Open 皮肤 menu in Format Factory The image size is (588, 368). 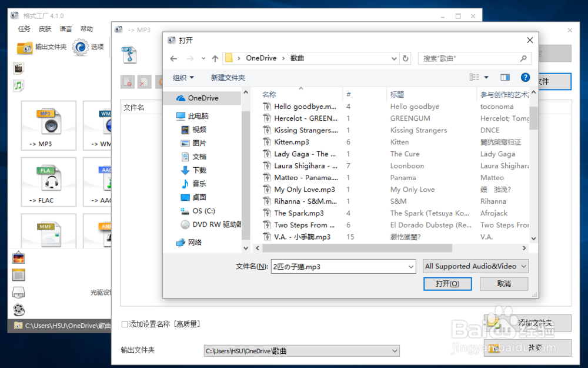click(x=45, y=29)
